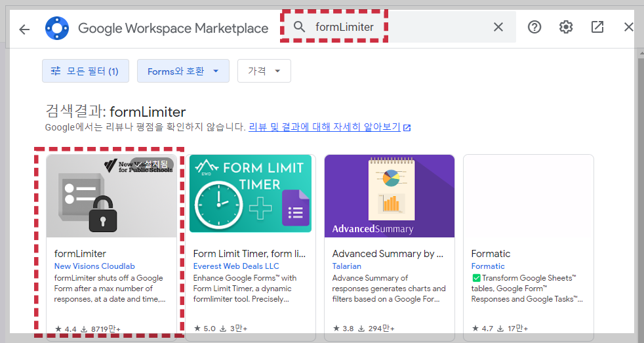Viewport: 644px width, 343px height.
Task: Click the Advanced Summary description text
Action: (x=389, y=289)
